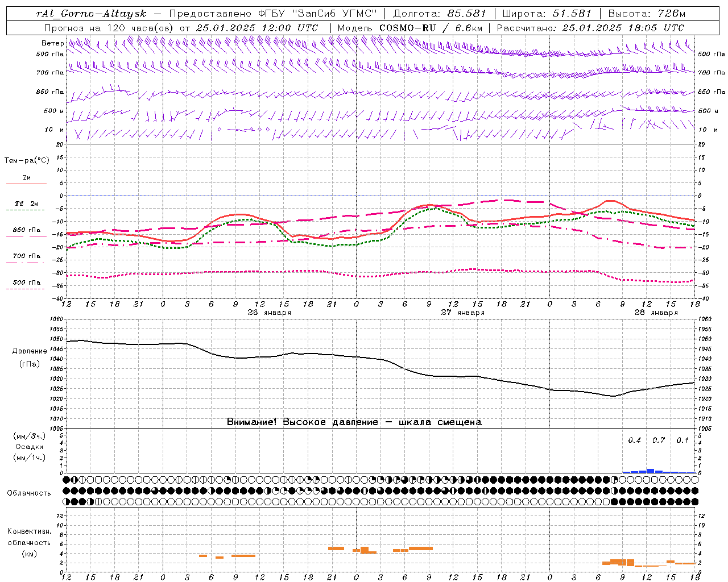Click the latitude value 'Широта: 51.581'
The width and height of the screenshot is (728, 582).
coord(548,14)
